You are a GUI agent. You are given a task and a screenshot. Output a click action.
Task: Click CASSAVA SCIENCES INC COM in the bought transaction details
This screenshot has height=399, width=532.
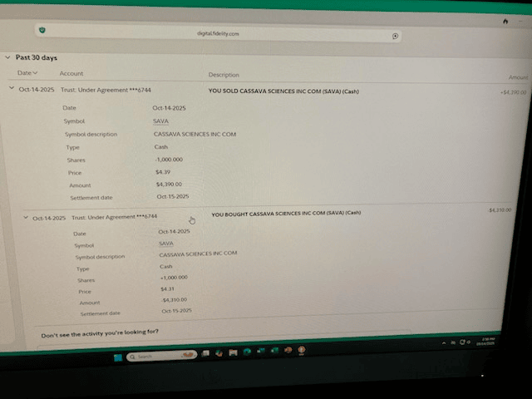point(198,254)
